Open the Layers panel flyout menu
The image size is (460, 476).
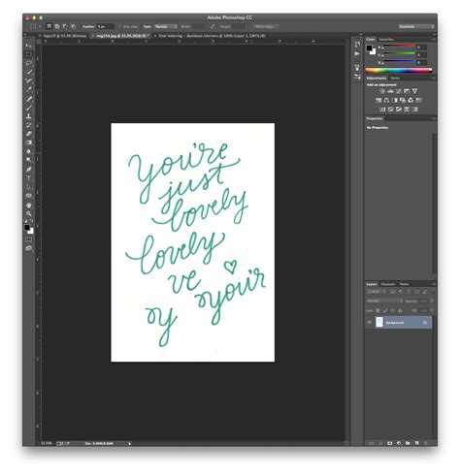click(x=433, y=284)
